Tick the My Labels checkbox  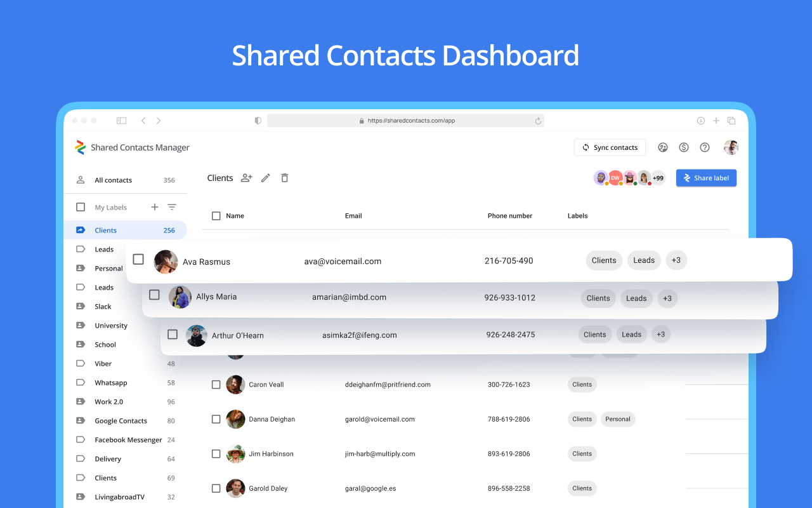tap(81, 207)
